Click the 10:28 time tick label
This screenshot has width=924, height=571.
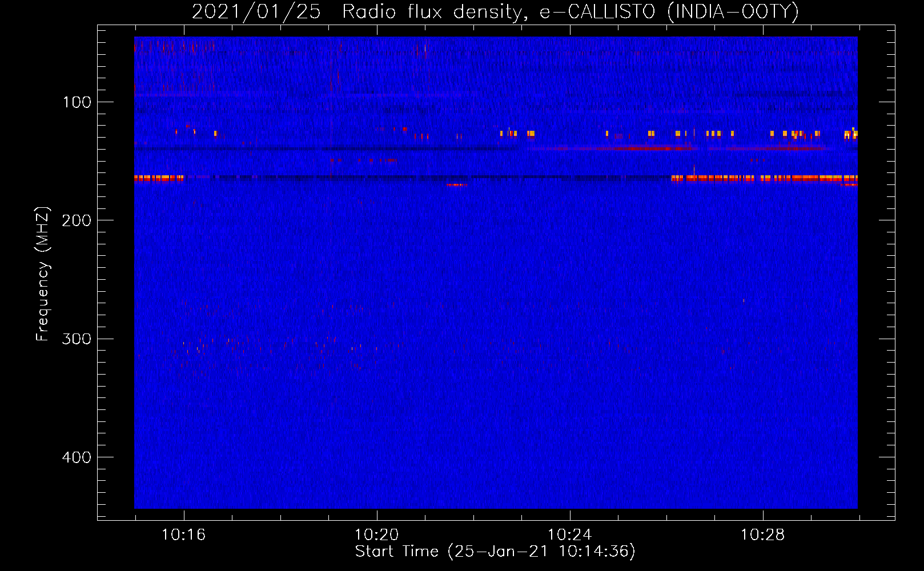(762, 535)
